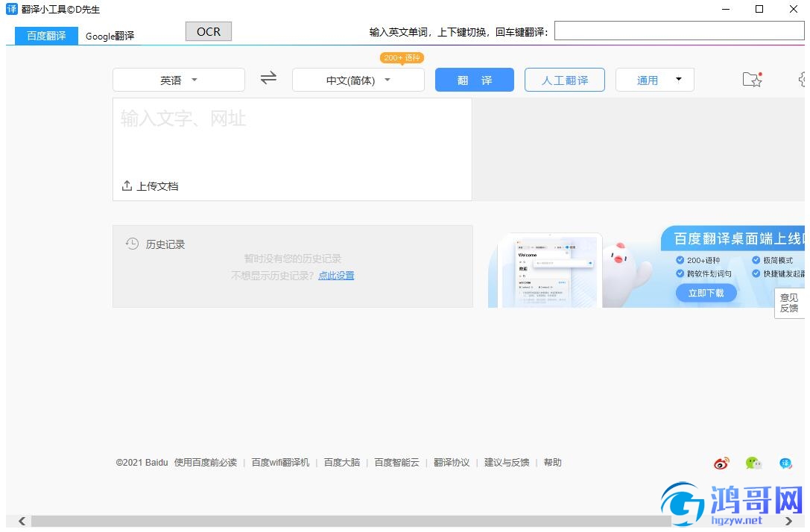This screenshot has width=810, height=532.
Task: Switch to the Google翻译 tab
Action: [x=110, y=36]
